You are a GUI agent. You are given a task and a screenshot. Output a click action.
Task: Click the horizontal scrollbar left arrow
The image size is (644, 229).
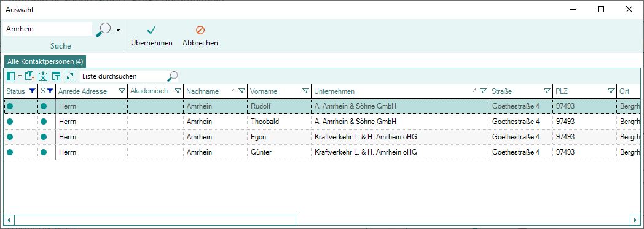point(9,220)
